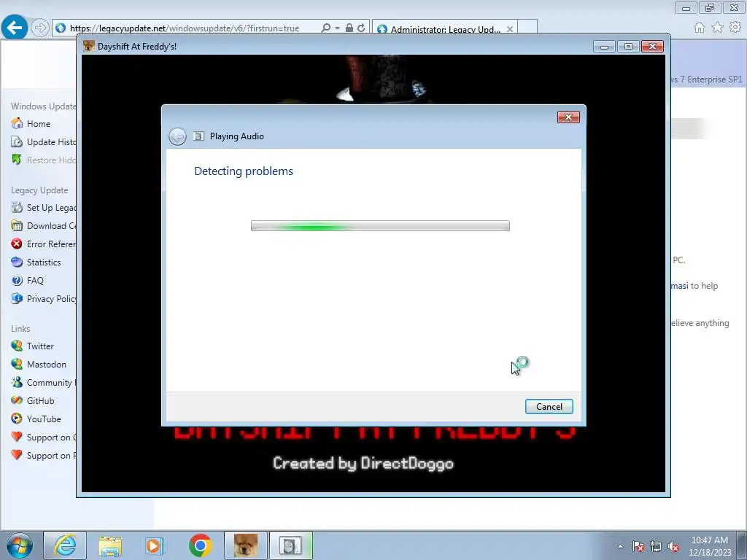Open Internet Explorer Tools gear menu

tap(735, 28)
